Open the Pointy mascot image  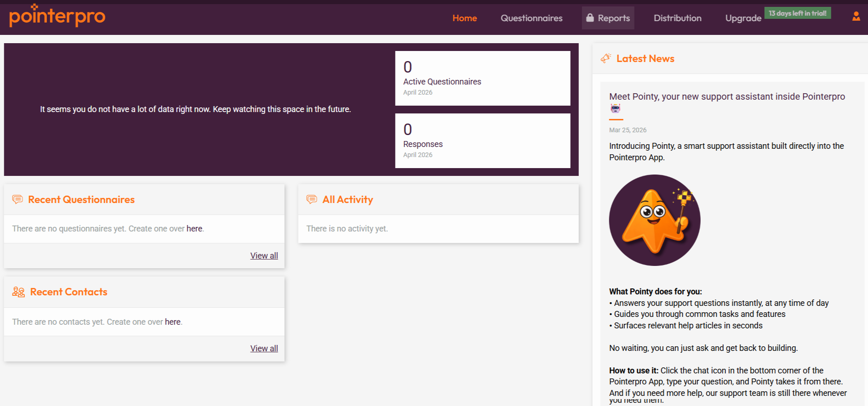point(655,220)
